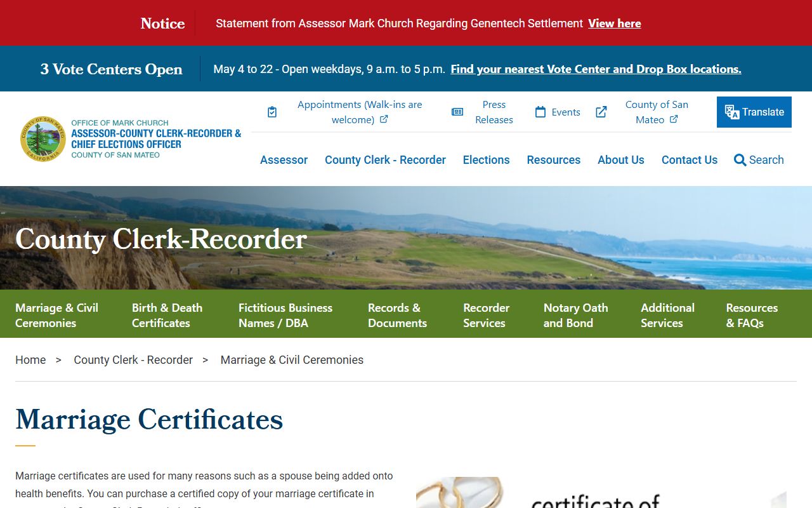Click the Marriage Certificates heading
Image resolution: width=812 pixels, height=508 pixels.
[149, 420]
